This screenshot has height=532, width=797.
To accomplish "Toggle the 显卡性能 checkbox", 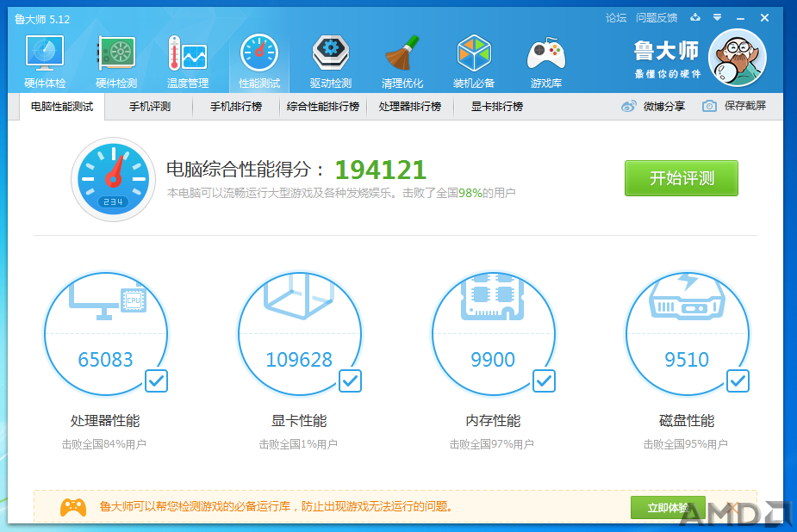I will (350, 380).
